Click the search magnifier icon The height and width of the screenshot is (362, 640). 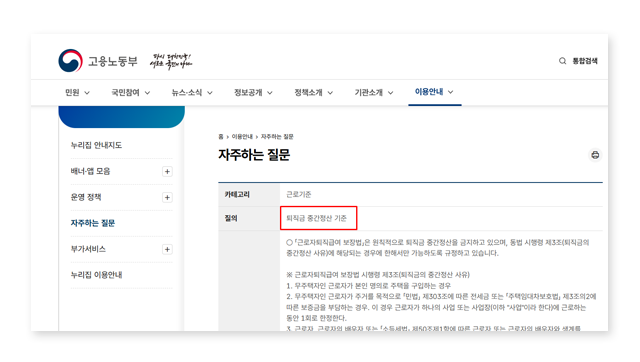point(562,61)
